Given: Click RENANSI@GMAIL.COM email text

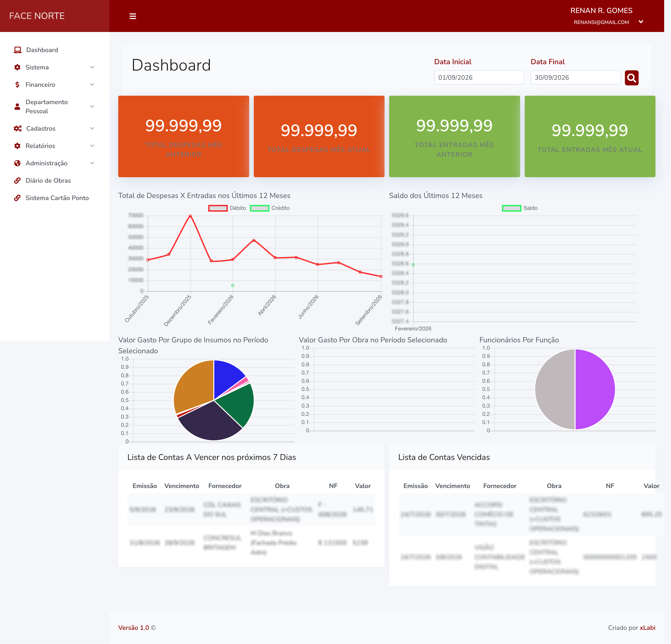Looking at the screenshot, I should pyautogui.click(x=601, y=22).
